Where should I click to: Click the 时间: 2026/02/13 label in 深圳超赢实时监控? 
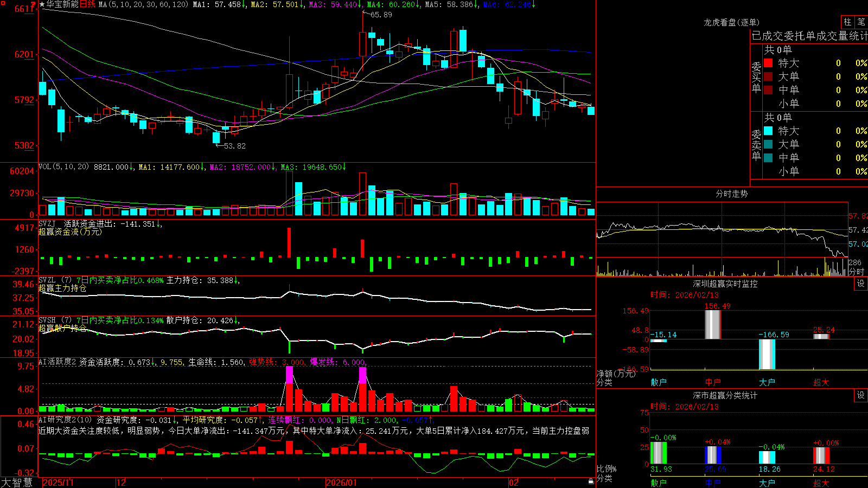point(685,295)
